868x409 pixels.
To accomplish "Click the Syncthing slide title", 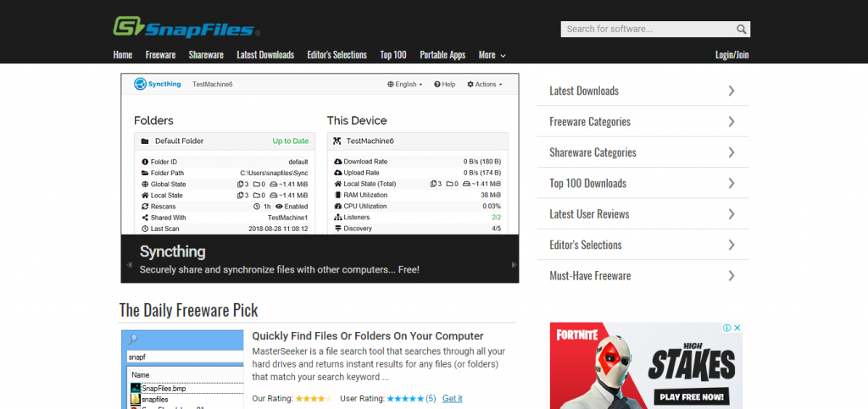I will click(172, 252).
